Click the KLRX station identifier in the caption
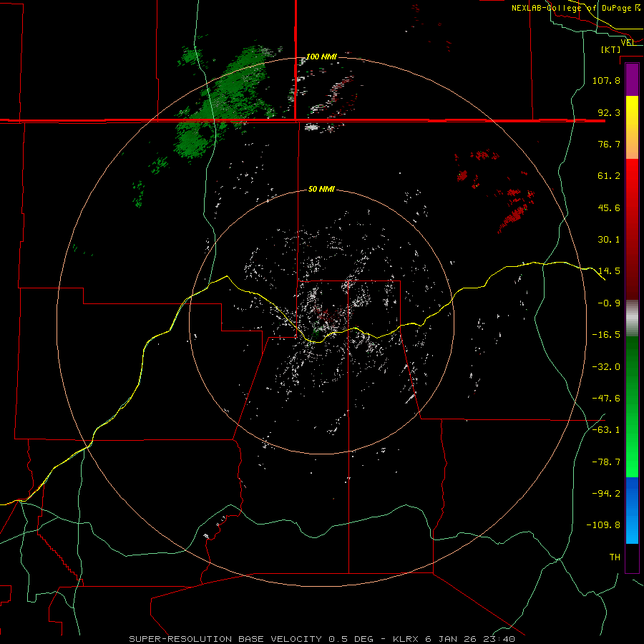The image size is (644, 644). click(406, 639)
